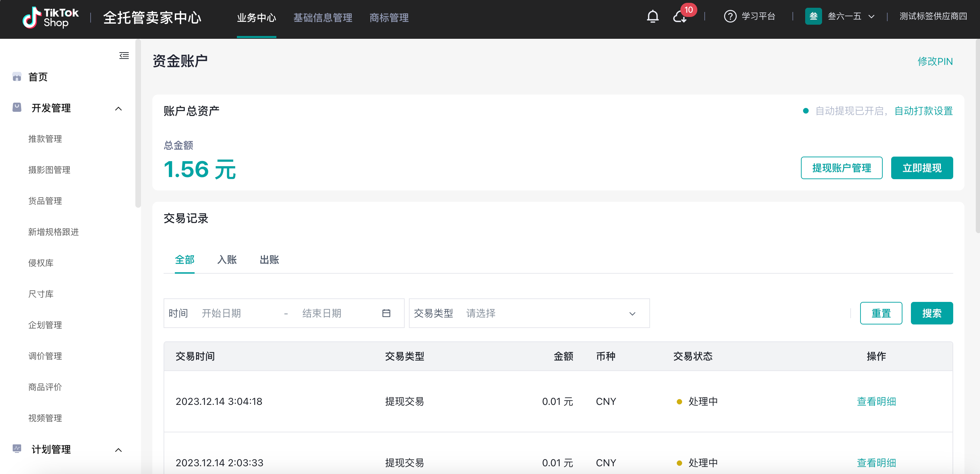
Task: Click the 学习平台 label
Action: pyautogui.click(x=758, y=16)
